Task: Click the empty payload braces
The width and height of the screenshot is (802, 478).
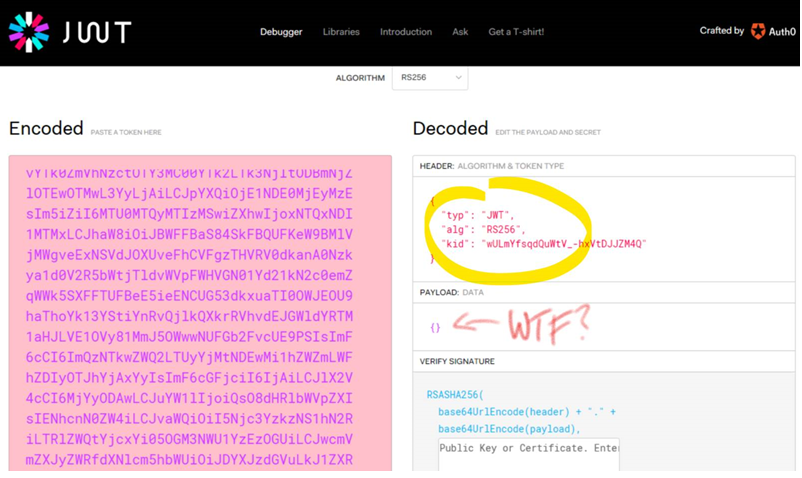Action: (x=435, y=328)
